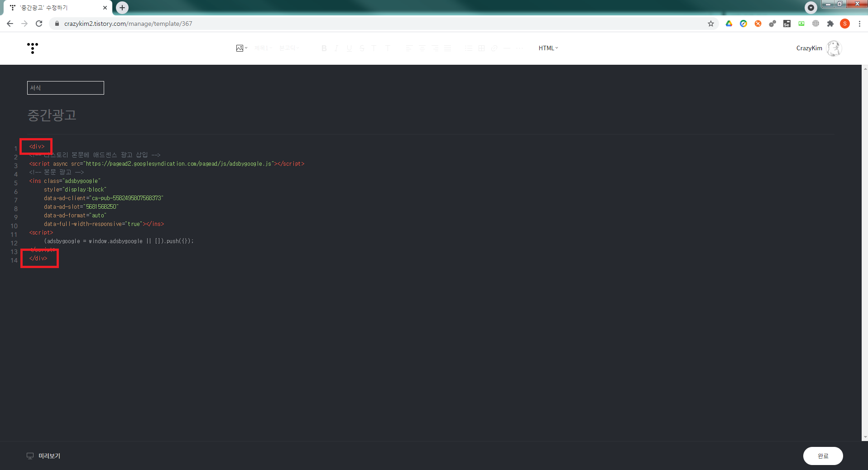868x470 pixels.
Task: Bookmark this page with the star icon
Action: point(711,24)
